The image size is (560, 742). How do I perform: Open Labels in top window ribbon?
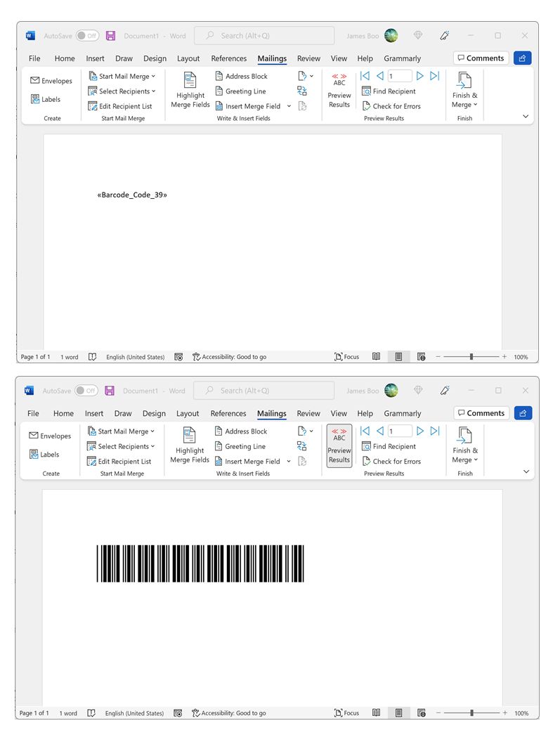[x=46, y=99]
